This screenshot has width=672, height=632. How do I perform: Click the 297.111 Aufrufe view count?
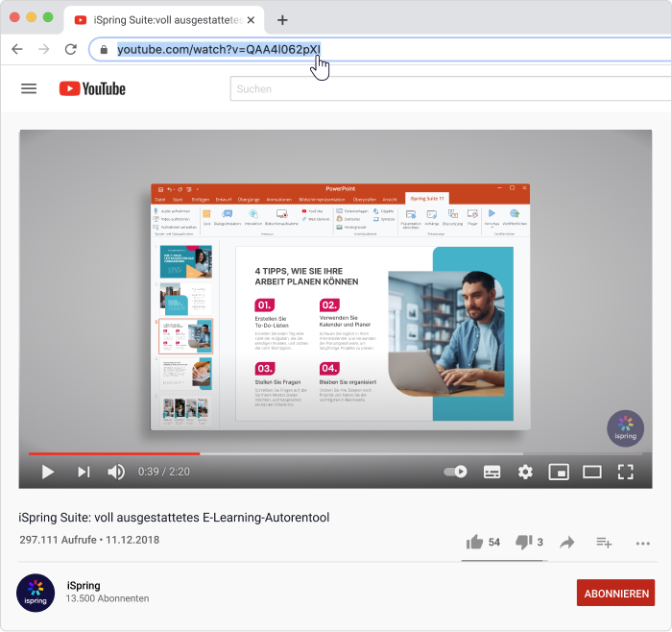[58, 540]
